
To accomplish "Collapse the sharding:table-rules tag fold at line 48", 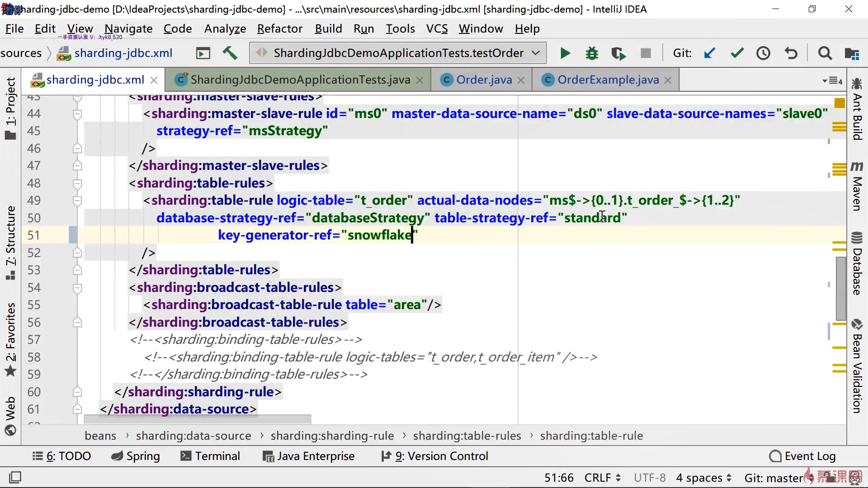I will [x=77, y=183].
